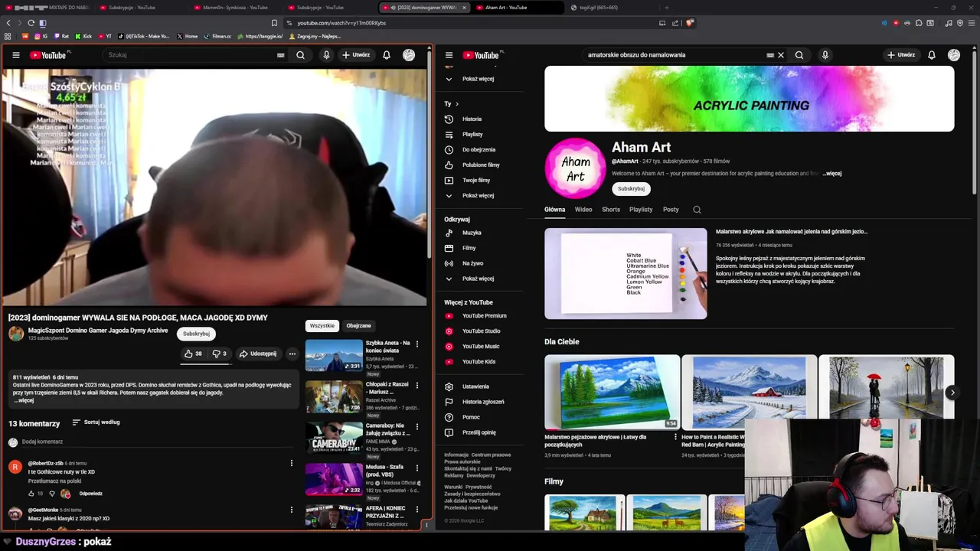Click search magnifier in right window
This screenshot has height=551, width=980.
(x=799, y=55)
